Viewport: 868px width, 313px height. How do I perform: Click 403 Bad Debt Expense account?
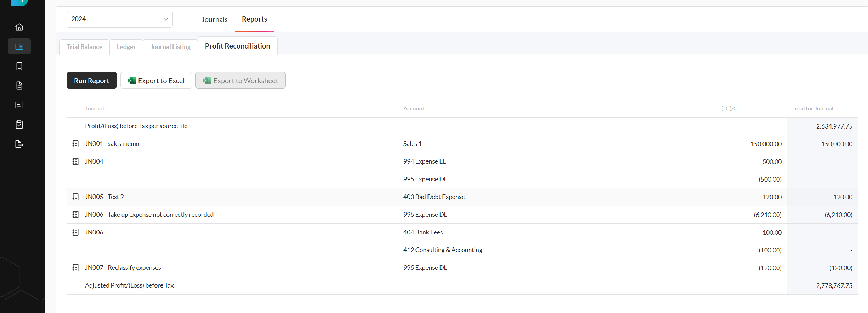click(434, 197)
